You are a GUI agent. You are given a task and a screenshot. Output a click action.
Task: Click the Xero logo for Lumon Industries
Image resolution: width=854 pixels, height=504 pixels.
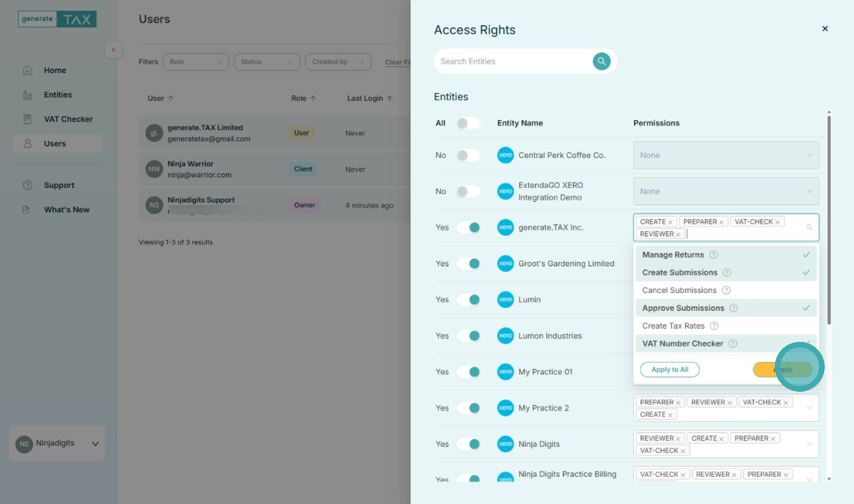[x=505, y=336]
